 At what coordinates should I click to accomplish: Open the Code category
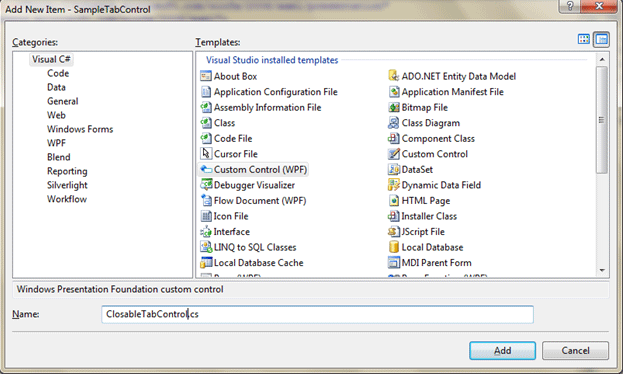pos(58,73)
